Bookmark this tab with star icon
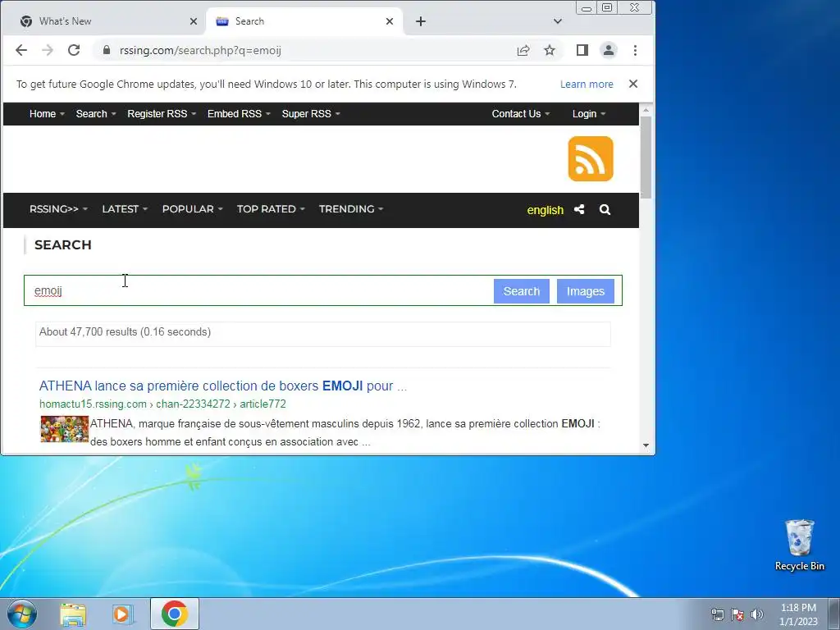This screenshot has width=840, height=630. (x=550, y=50)
